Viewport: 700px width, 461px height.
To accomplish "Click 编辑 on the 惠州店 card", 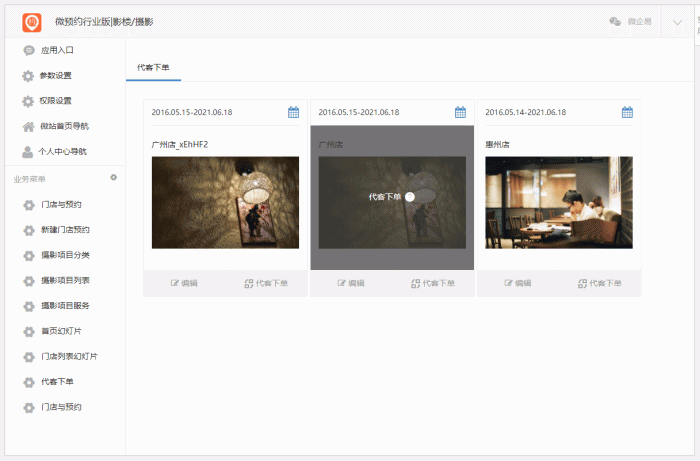I will coord(518,283).
